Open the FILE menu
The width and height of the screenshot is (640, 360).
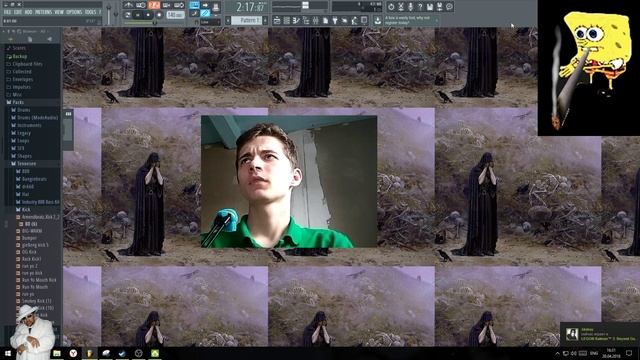(x=7, y=12)
